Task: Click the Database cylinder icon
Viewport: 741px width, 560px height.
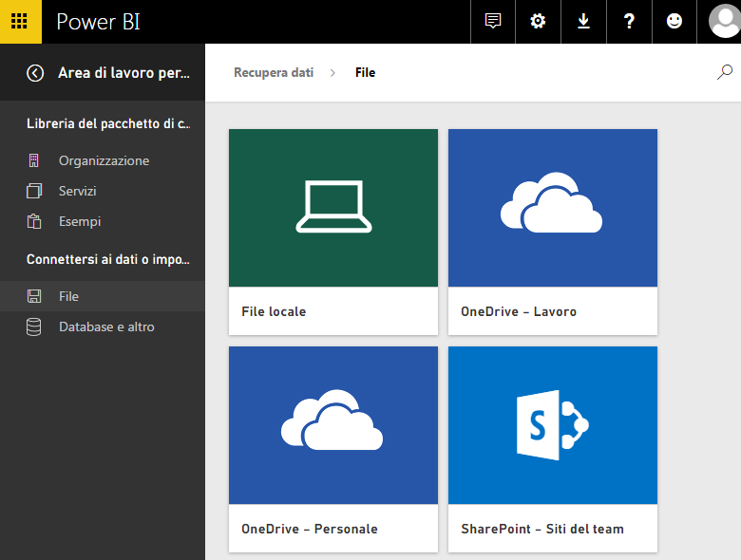Action: (34, 327)
